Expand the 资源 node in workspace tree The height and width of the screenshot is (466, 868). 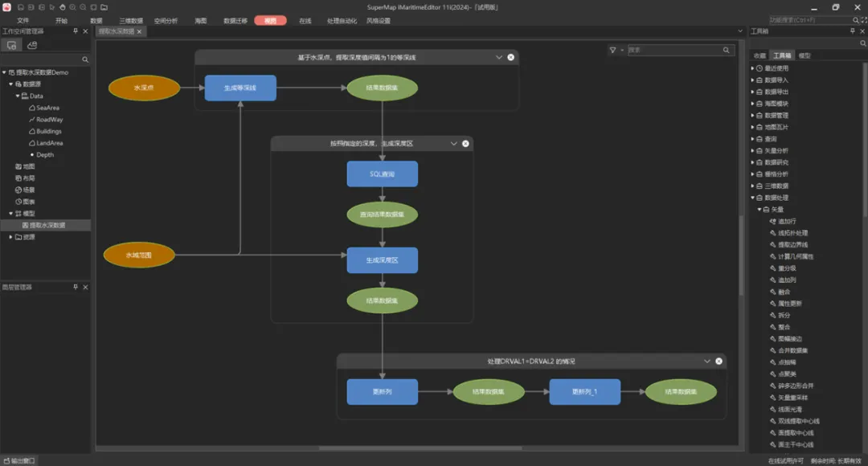[x=10, y=237]
